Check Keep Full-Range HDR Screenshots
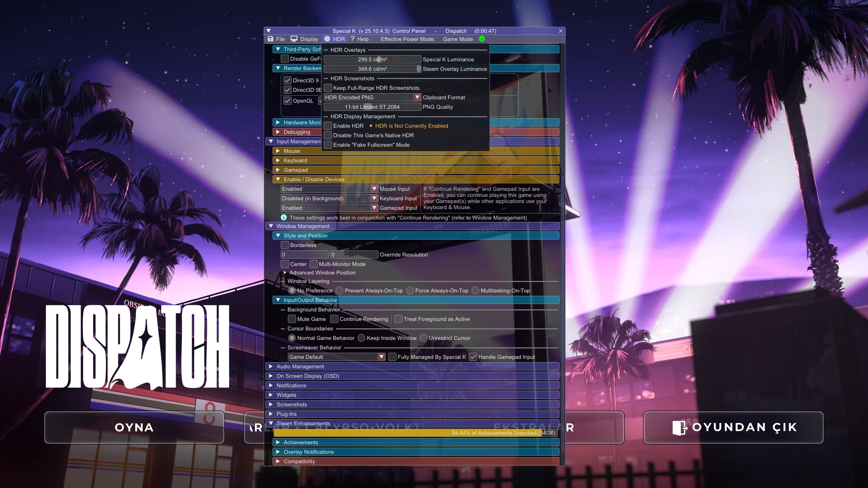868x488 pixels. pyautogui.click(x=328, y=87)
